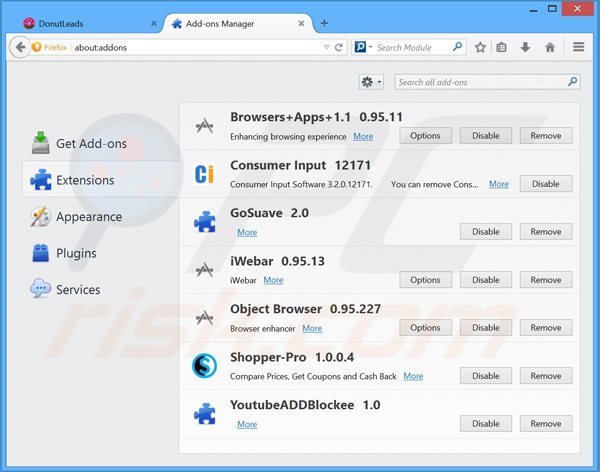Click the Consumer Input Ci icon
600x472 pixels.
pos(204,174)
